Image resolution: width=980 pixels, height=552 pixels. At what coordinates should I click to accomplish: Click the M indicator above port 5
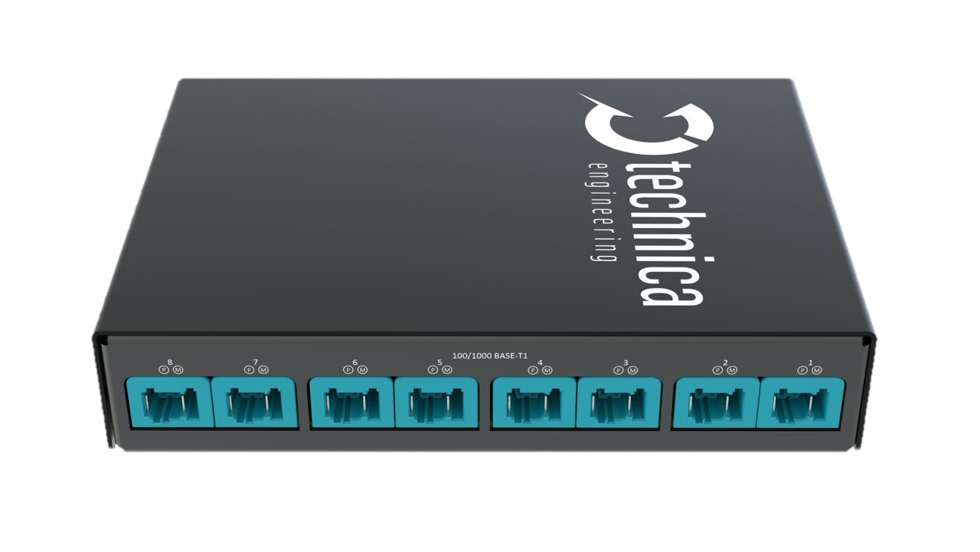pos(447,370)
